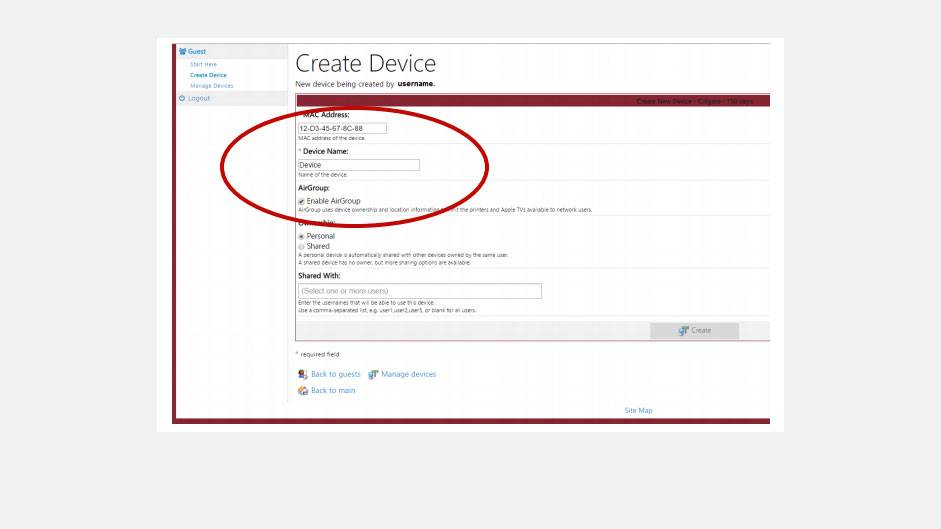941x529 pixels.
Task: Open Create Device in the sidebar
Action: click(208, 75)
